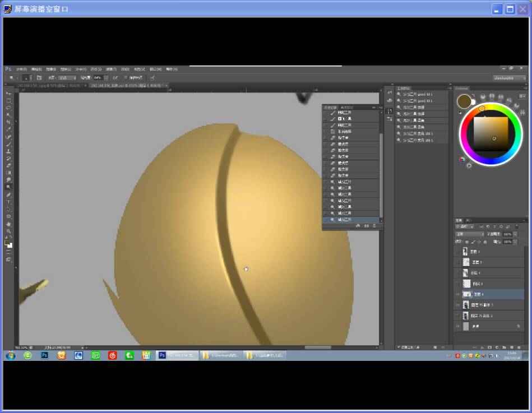Open the 帮助(H) menu

[x=172, y=69]
